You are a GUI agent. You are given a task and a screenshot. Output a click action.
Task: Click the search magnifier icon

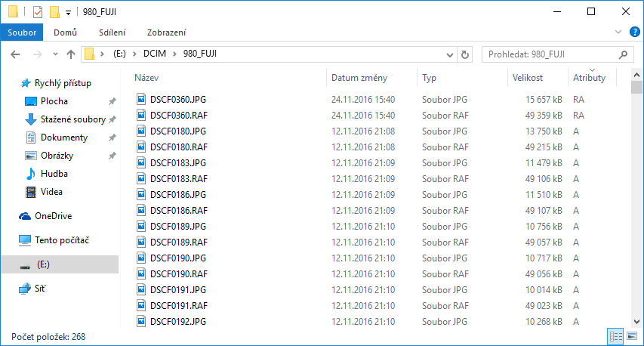pos(623,54)
